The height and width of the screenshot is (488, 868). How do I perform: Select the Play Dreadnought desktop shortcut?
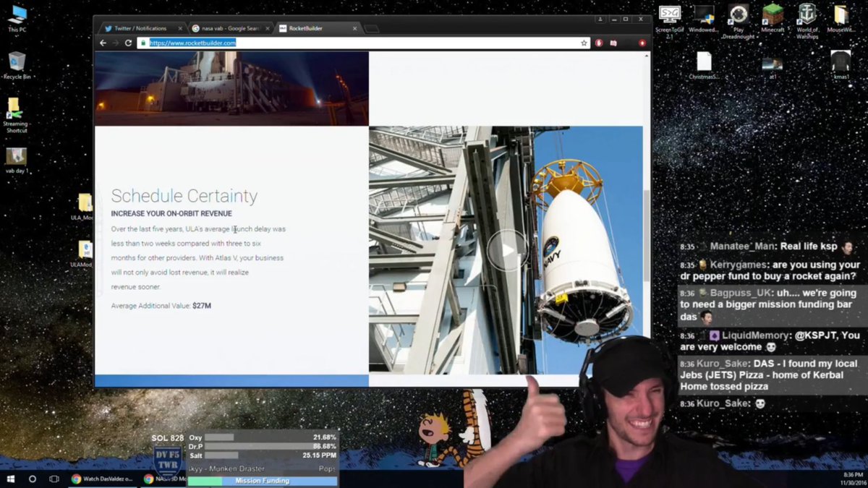(x=738, y=20)
